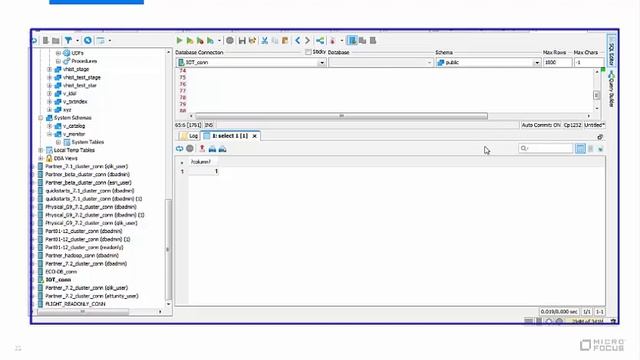Viewport: 640px width, 360px height.
Task: Select the Partner_7.2_cluster_conn (attunity_user) connection
Action: coord(92,296)
